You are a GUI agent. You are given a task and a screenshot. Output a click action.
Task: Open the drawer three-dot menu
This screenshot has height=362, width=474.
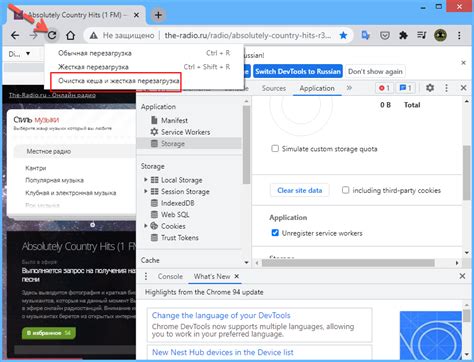coord(146,276)
